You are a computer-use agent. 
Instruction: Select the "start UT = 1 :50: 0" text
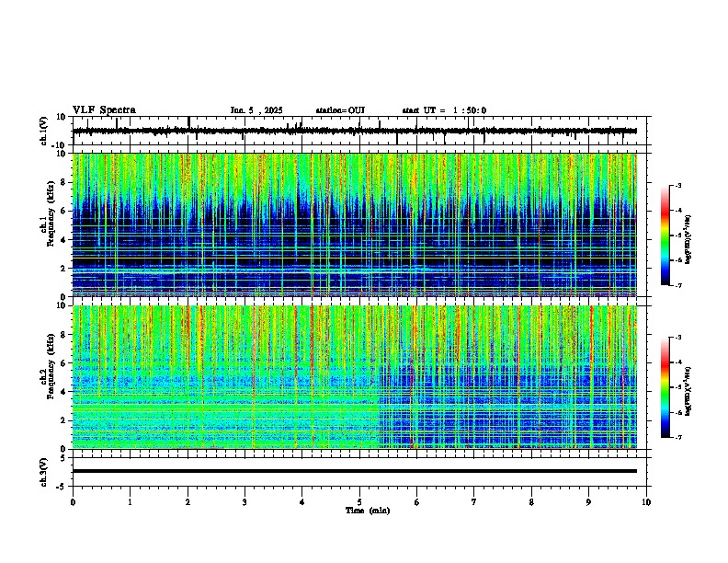pos(444,110)
